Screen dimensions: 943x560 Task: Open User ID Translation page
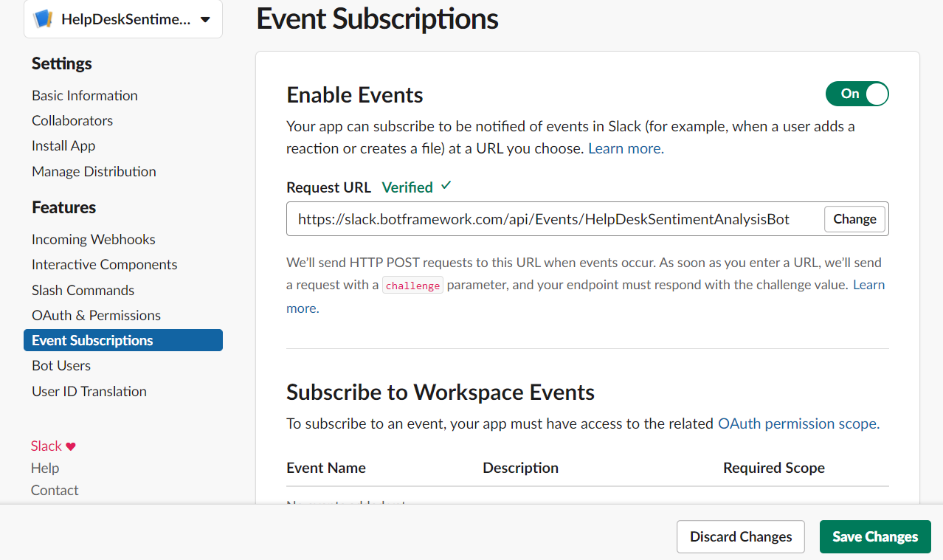(x=89, y=391)
